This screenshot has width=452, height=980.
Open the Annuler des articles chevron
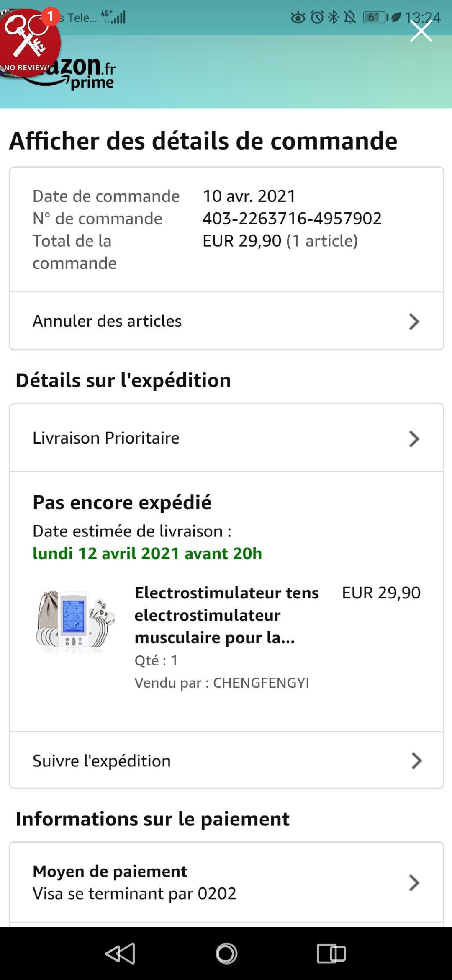tap(413, 321)
